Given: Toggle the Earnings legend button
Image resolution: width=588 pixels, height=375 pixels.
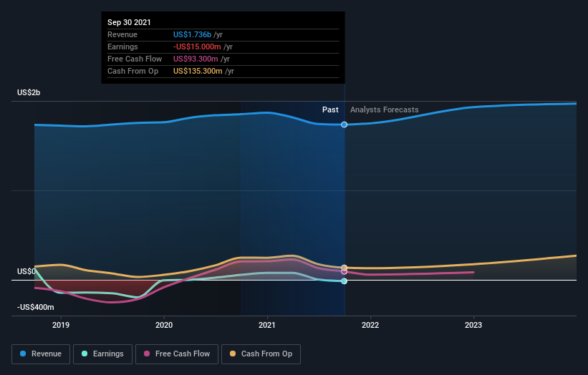Looking at the screenshot, I should tap(102, 354).
